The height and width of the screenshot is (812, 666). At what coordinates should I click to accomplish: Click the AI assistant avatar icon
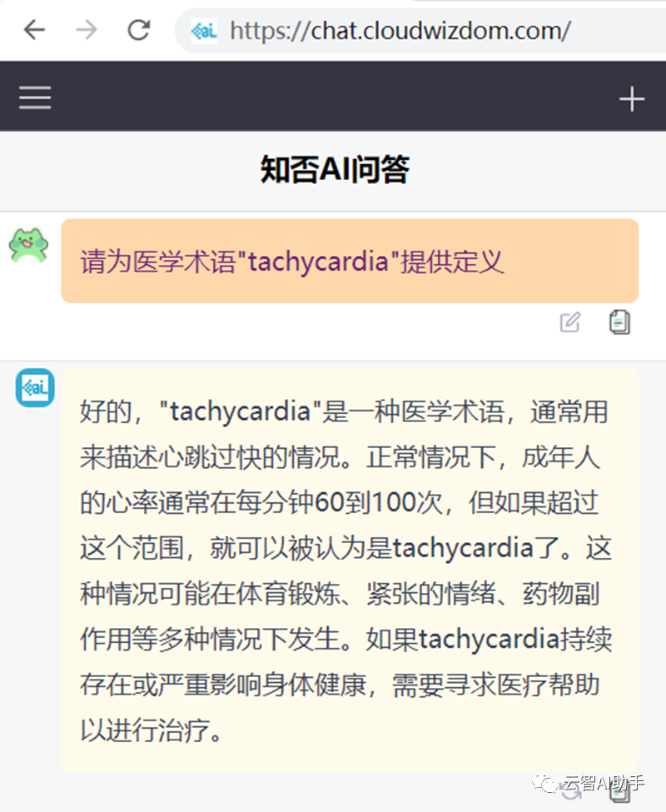click(35, 388)
